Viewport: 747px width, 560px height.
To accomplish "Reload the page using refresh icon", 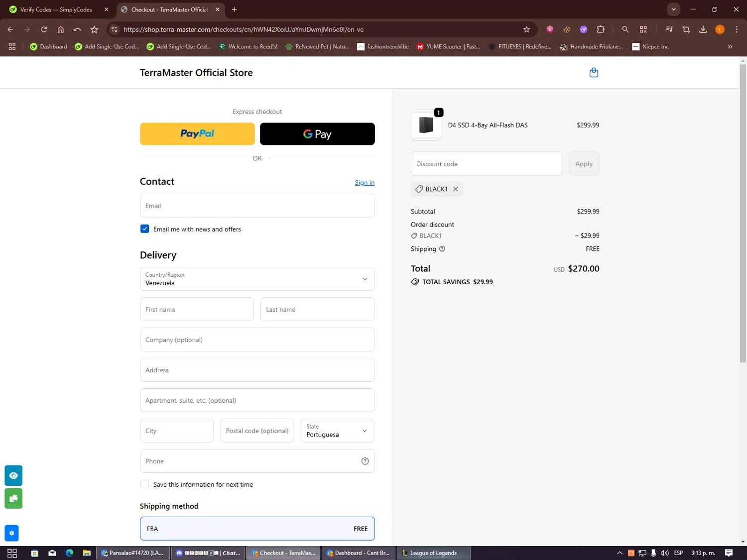I will tap(44, 29).
